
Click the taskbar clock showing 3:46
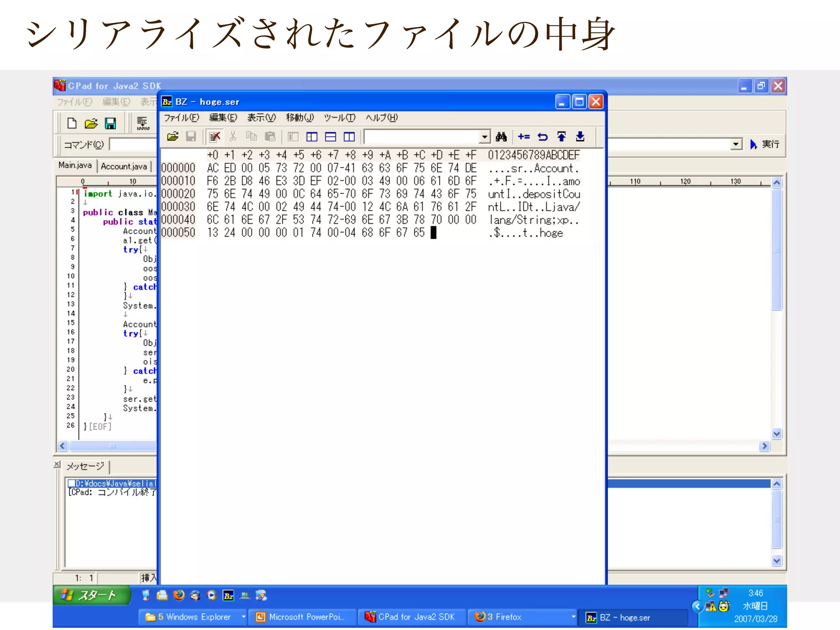[x=756, y=593]
